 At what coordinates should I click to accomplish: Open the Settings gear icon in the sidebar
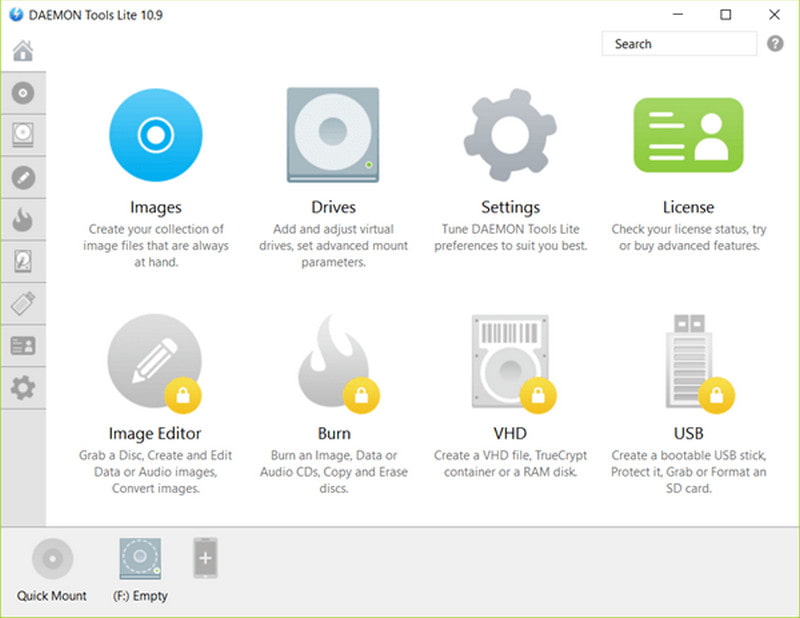click(23, 387)
